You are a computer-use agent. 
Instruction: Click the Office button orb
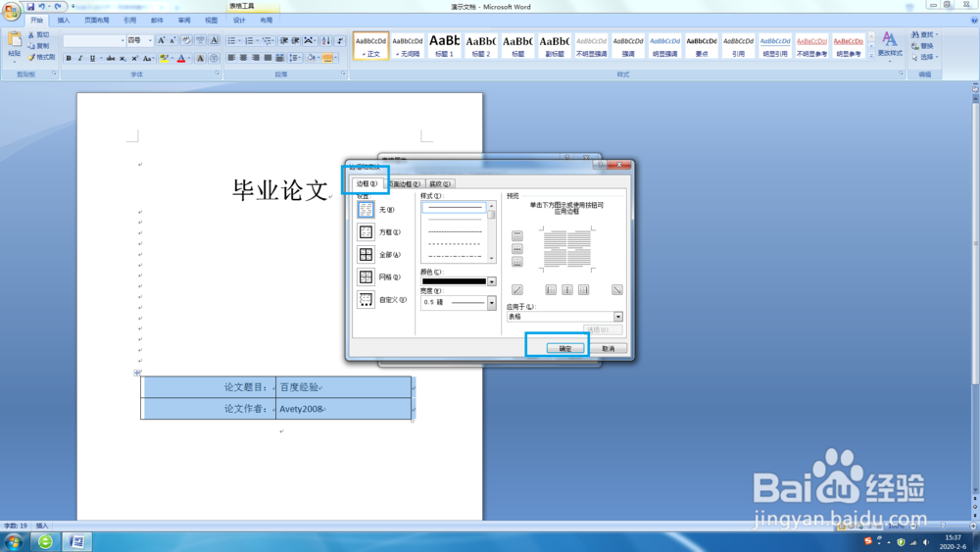(x=11, y=11)
